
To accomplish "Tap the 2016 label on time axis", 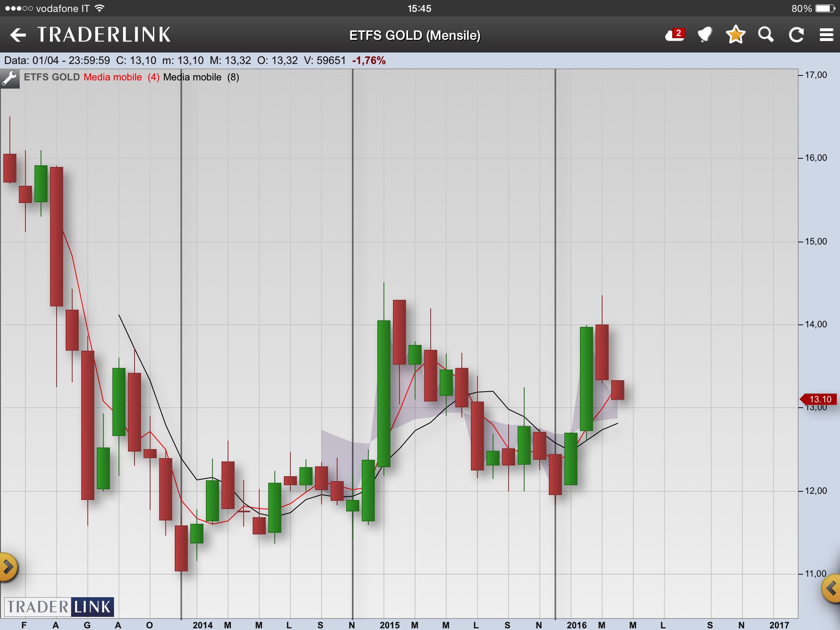I will pos(577,625).
